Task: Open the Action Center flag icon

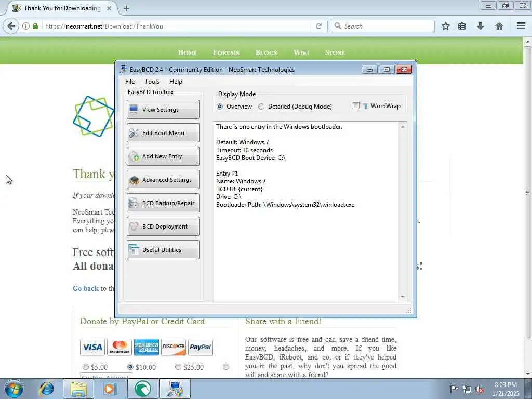Action: point(454,389)
